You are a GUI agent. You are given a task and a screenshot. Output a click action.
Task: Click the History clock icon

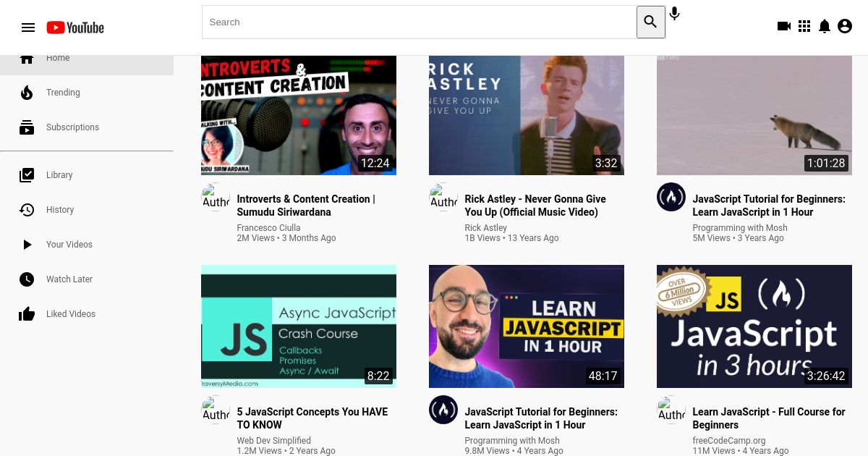(x=27, y=210)
